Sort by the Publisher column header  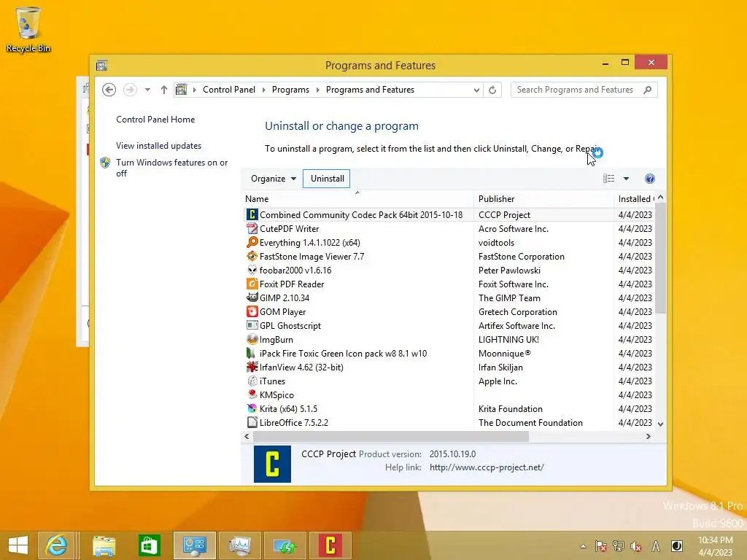[x=543, y=199]
